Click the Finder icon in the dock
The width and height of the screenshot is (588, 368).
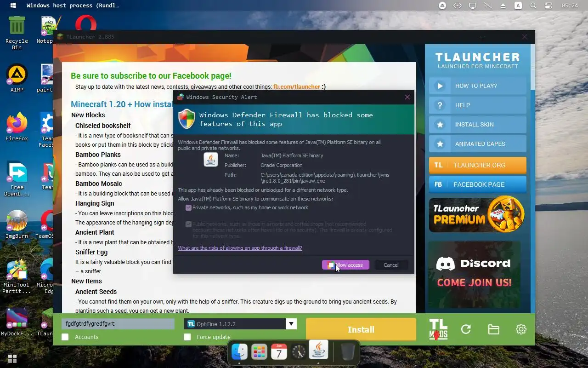coord(239,352)
